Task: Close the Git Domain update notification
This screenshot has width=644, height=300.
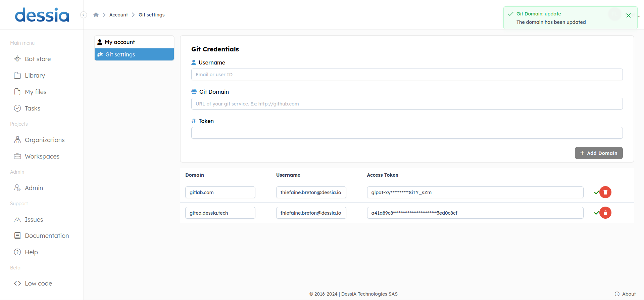Action: (x=629, y=15)
